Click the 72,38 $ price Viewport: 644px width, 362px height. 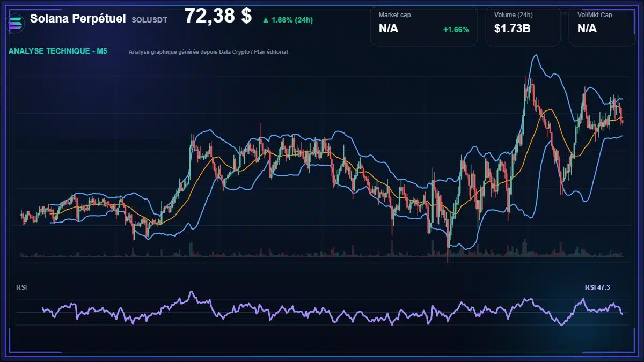tap(218, 16)
